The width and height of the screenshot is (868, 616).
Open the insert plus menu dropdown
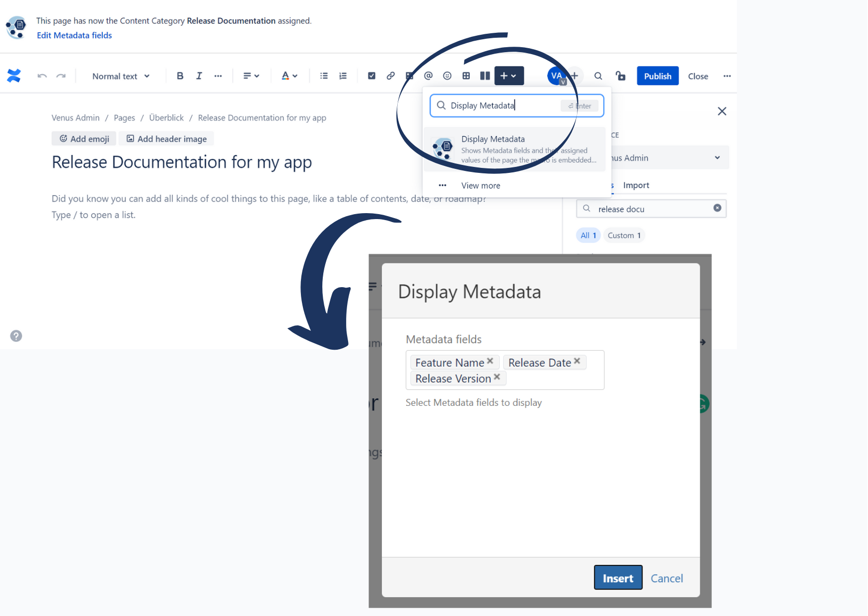click(x=508, y=76)
